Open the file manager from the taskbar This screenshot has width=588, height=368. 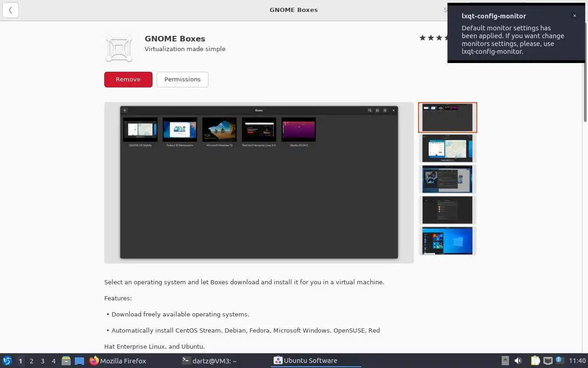[x=66, y=361]
